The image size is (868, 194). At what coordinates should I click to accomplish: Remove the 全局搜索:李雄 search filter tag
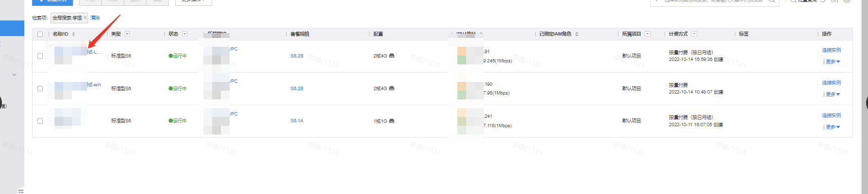coord(85,18)
